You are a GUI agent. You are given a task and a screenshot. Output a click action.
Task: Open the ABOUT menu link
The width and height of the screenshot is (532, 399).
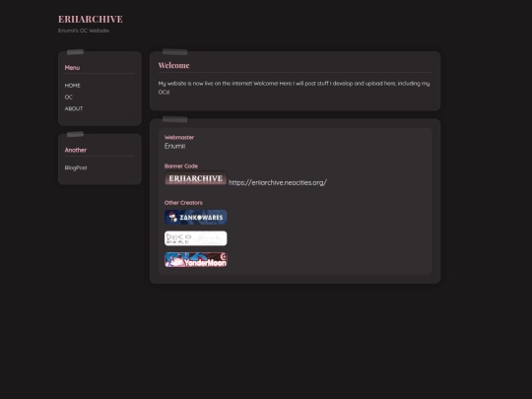pyautogui.click(x=74, y=108)
